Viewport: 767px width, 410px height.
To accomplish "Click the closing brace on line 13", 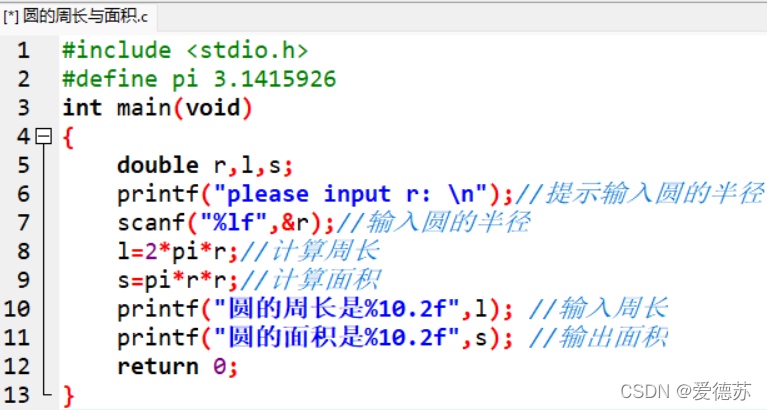I will pyautogui.click(x=68, y=395).
